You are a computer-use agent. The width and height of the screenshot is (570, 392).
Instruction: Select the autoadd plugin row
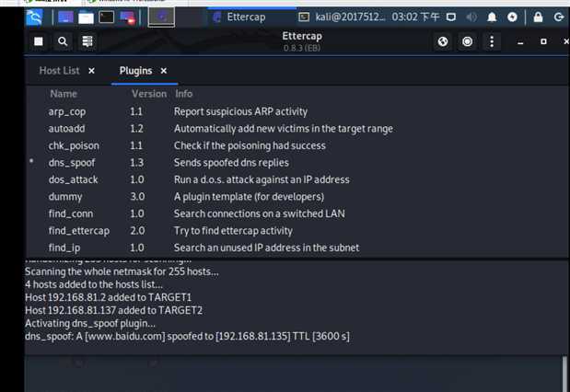[297, 129]
